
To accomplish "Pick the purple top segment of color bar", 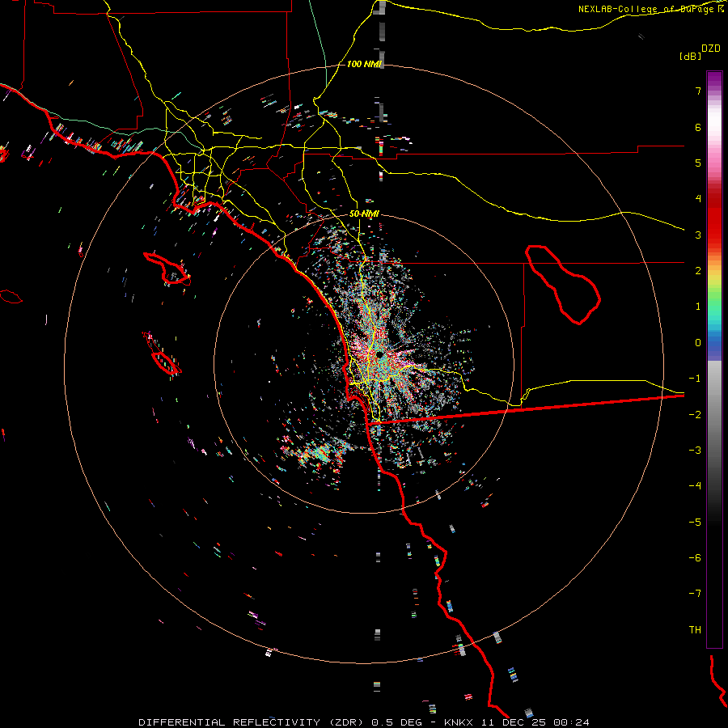I will 714,79.
